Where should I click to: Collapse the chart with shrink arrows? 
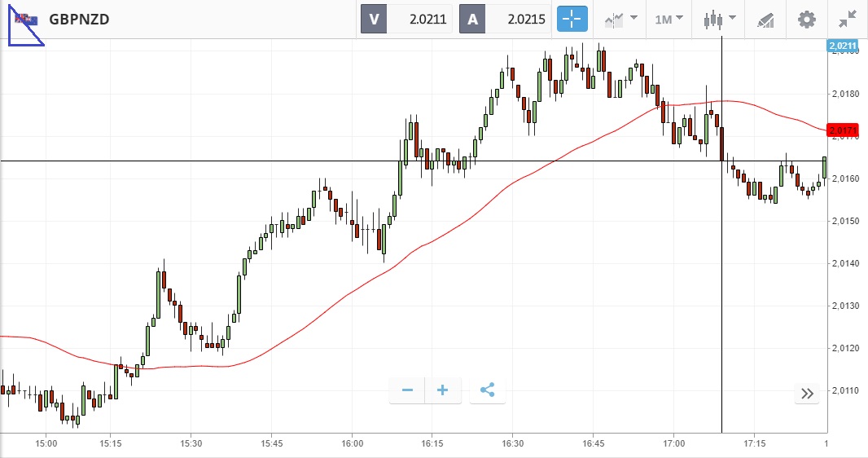(848, 19)
